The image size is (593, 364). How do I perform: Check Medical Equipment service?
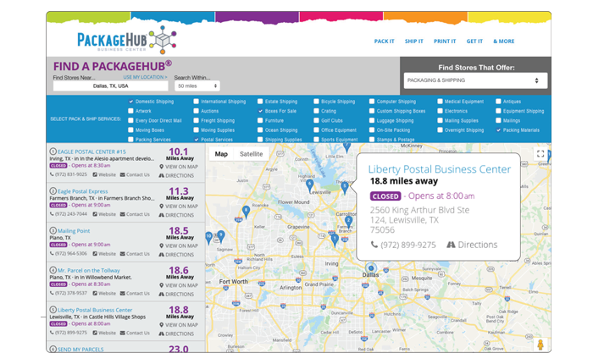[x=440, y=102]
